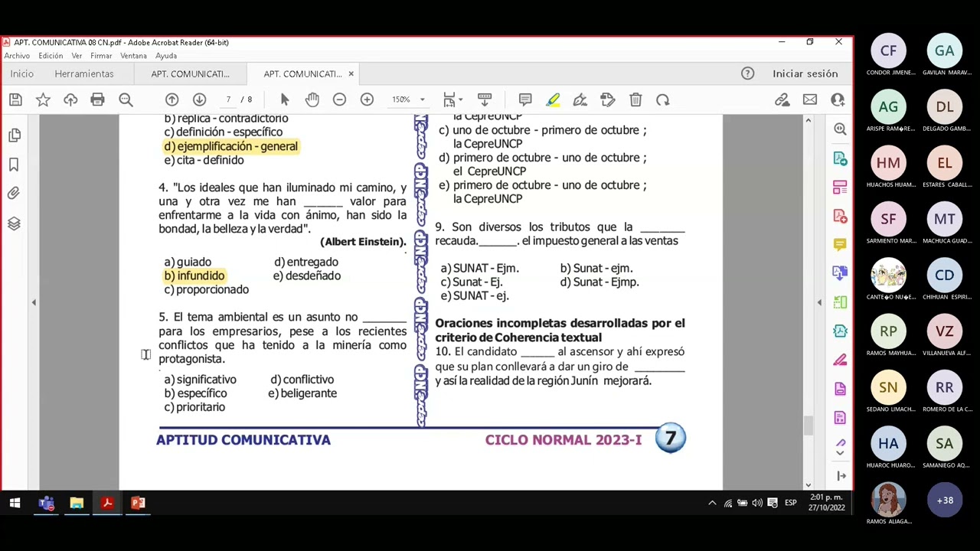Open the Windows Start menu
The image size is (980, 551).
(x=15, y=503)
